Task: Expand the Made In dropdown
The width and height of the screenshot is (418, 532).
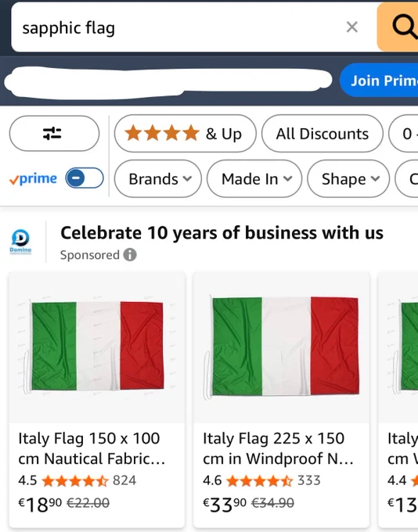Action: point(254,178)
